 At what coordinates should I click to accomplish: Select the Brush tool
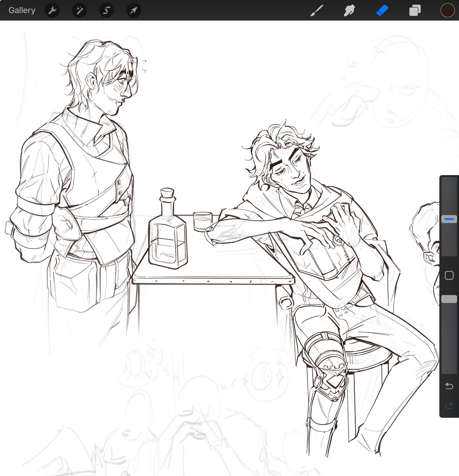[317, 11]
